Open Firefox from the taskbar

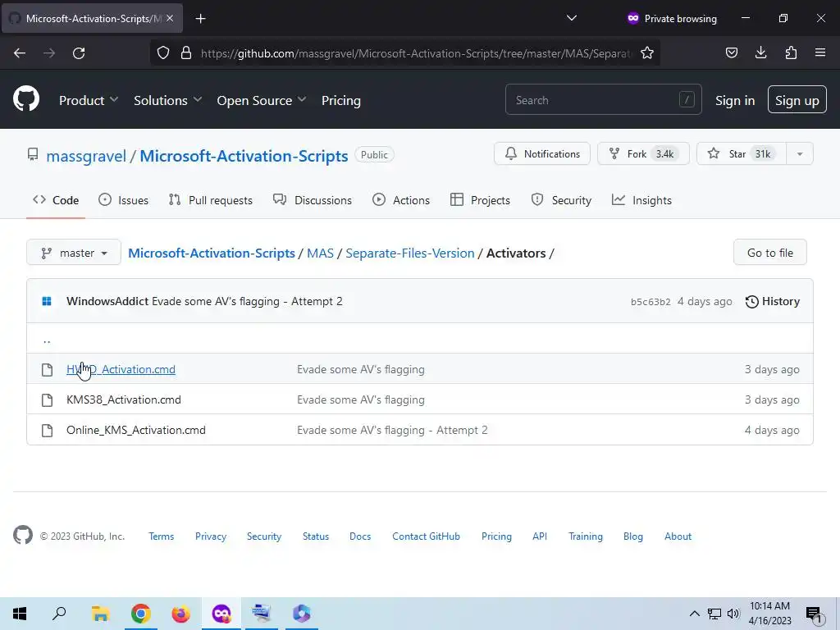click(x=180, y=614)
